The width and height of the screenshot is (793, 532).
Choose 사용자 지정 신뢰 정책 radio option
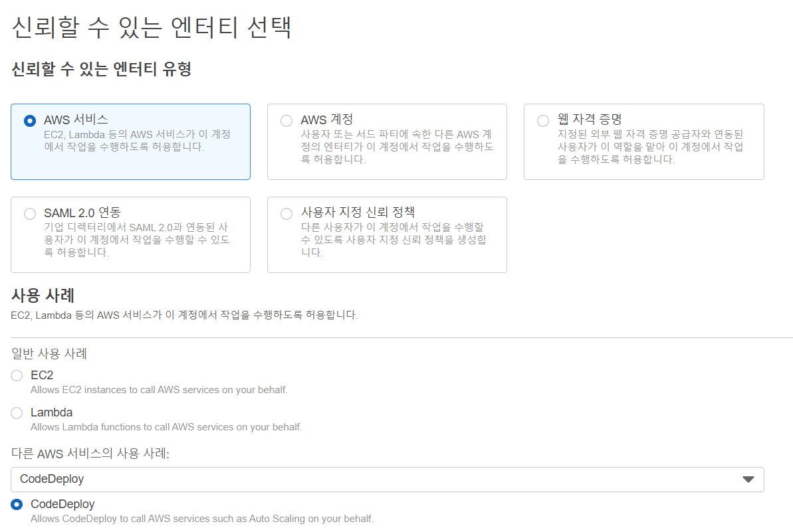click(x=286, y=214)
